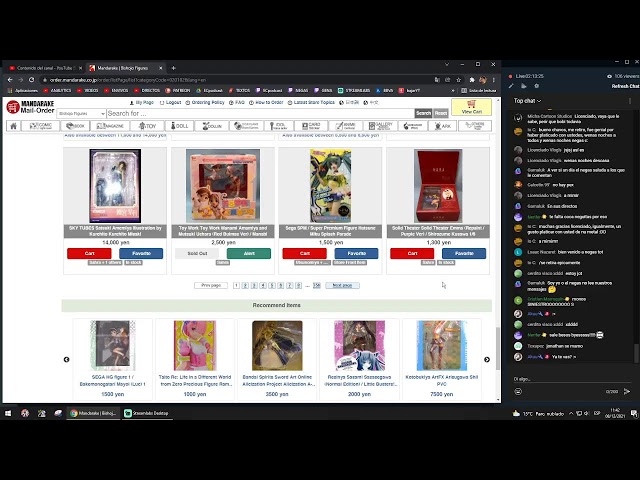The height and width of the screenshot is (480, 640).
Task: Open the Ordering Policy link
Action: (205, 102)
